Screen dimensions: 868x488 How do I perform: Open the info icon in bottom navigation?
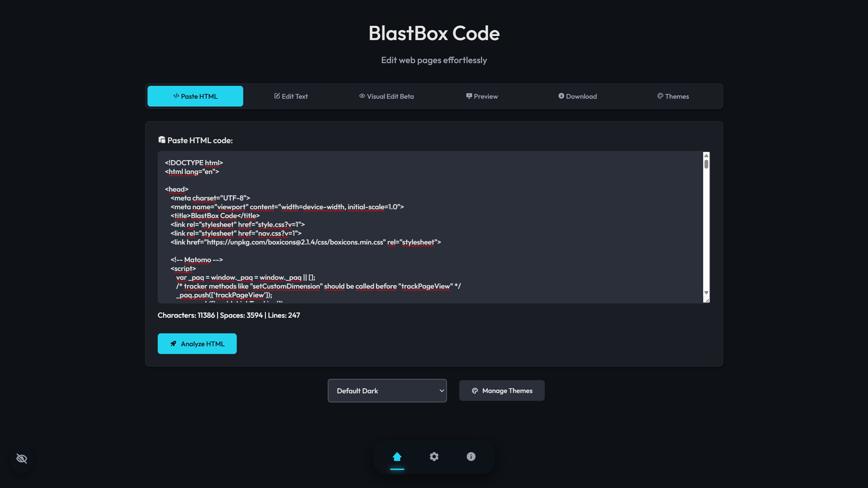(471, 457)
